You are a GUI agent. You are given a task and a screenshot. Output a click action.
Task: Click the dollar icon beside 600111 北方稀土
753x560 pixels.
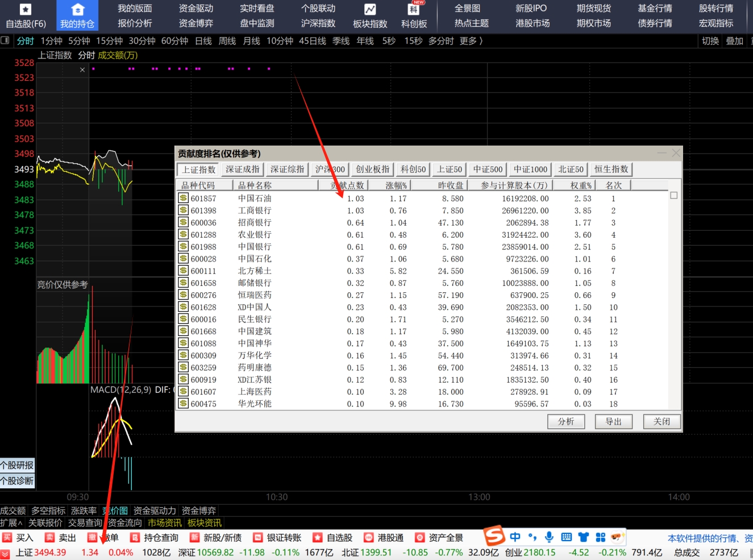point(183,271)
